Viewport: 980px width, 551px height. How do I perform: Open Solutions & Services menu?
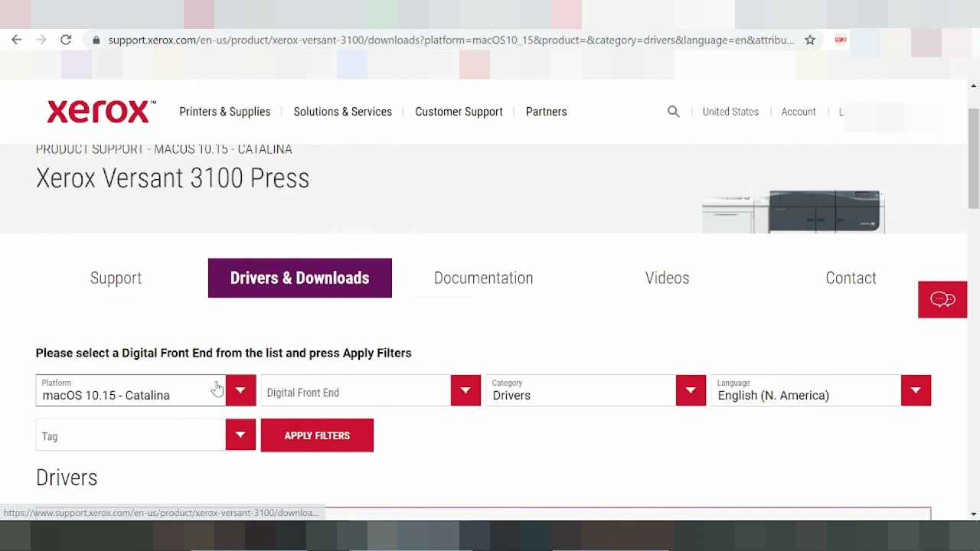pyautogui.click(x=343, y=112)
